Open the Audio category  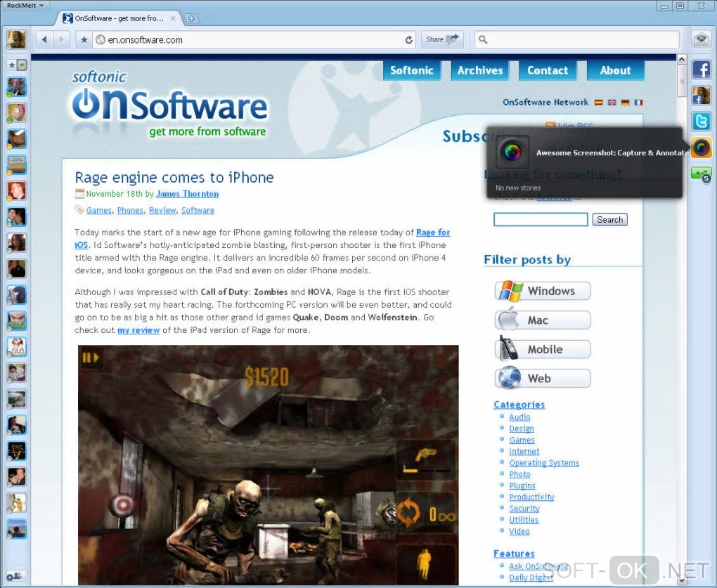(x=519, y=417)
